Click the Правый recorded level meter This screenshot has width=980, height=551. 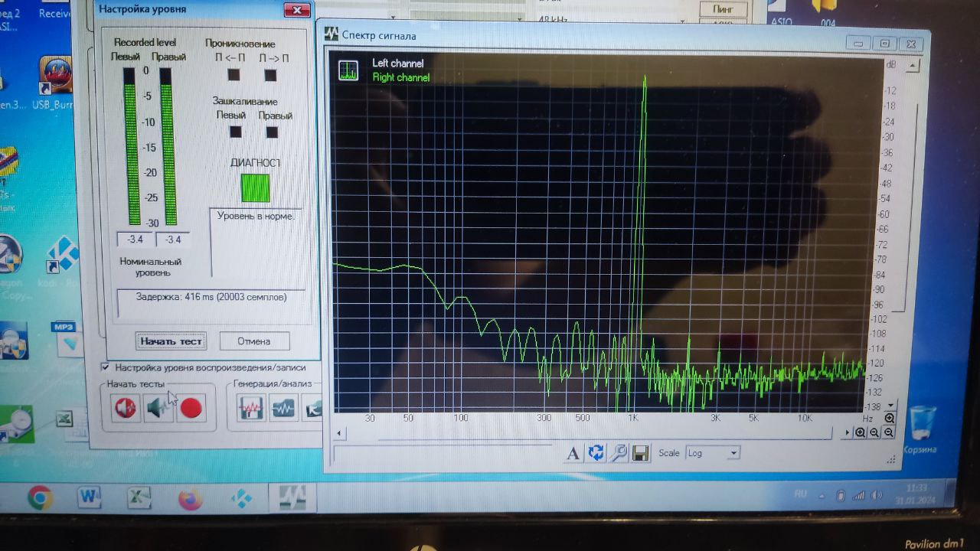pos(168,146)
